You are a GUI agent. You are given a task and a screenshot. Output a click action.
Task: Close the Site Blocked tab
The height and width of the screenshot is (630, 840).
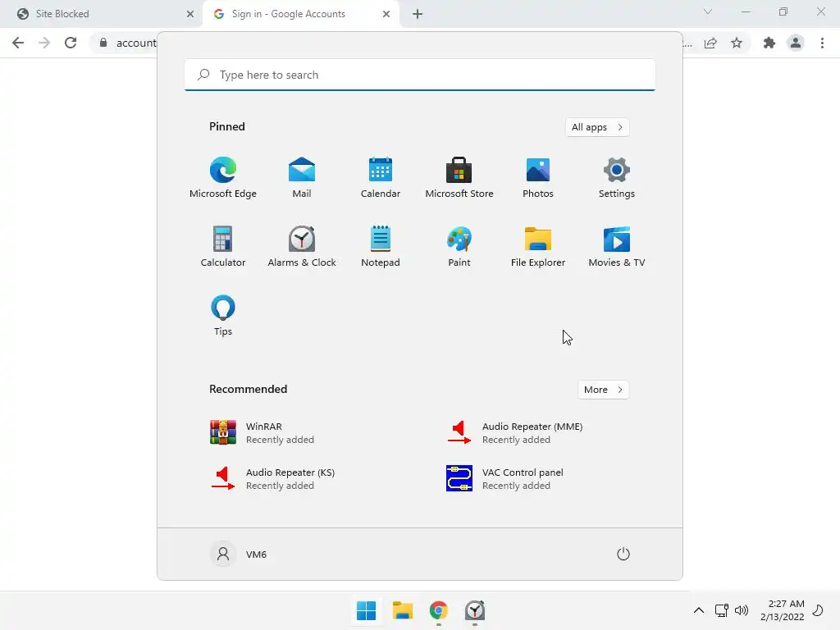click(190, 14)
